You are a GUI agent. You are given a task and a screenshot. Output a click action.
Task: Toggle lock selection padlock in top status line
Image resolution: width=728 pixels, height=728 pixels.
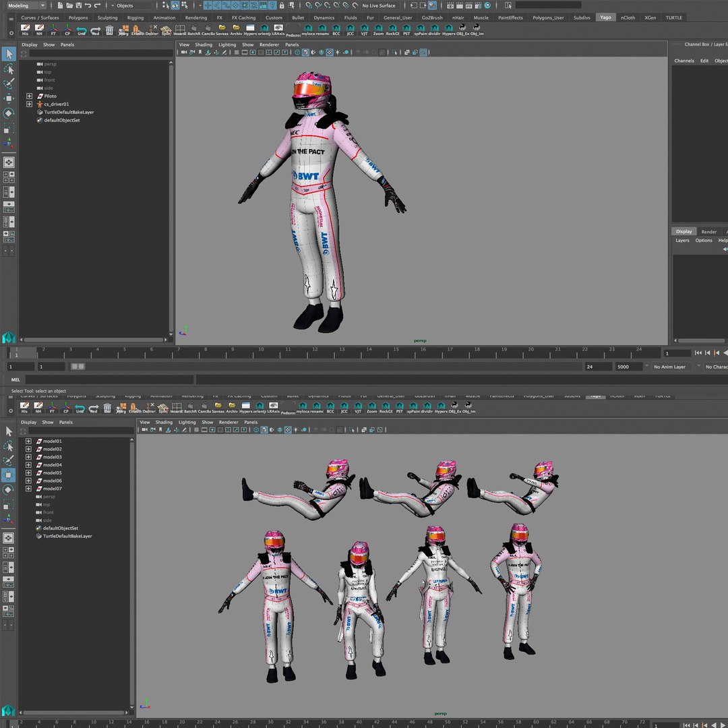[281, 5]
